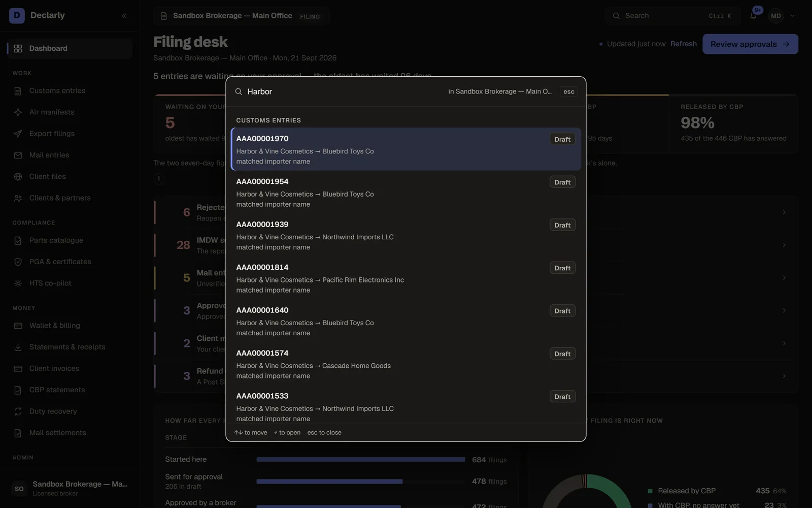
Task: Expand the Approved row chevron
Action: click(x=784, y=310)
